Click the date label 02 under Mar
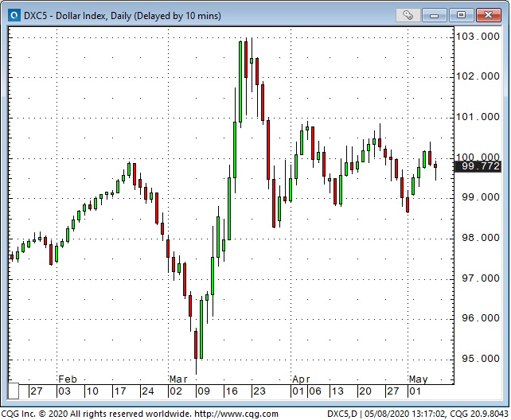Image resolution: width=511 pixels, height=420 pixels. [x=176, y=391]
